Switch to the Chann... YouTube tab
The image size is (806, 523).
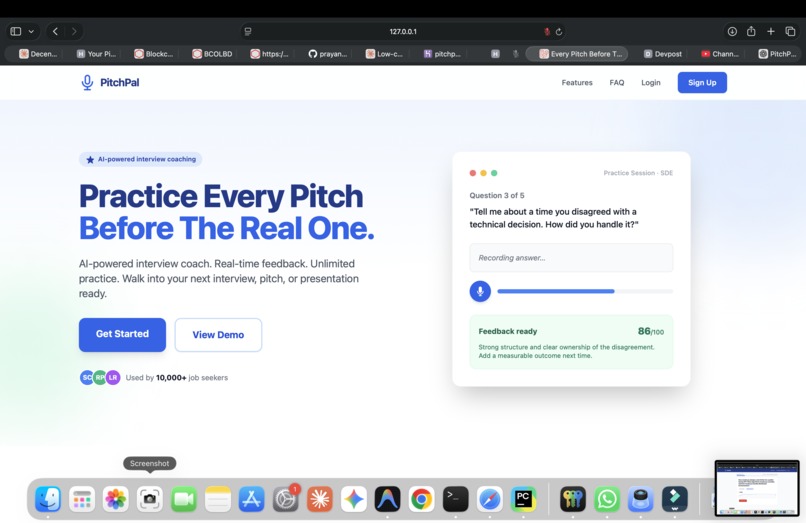pos(720,54)
